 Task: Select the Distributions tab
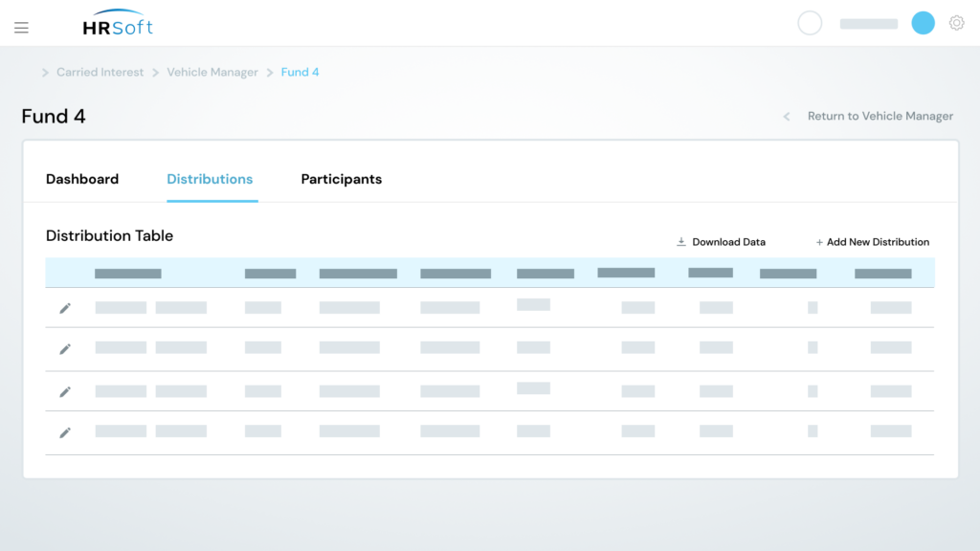point(210,179)
